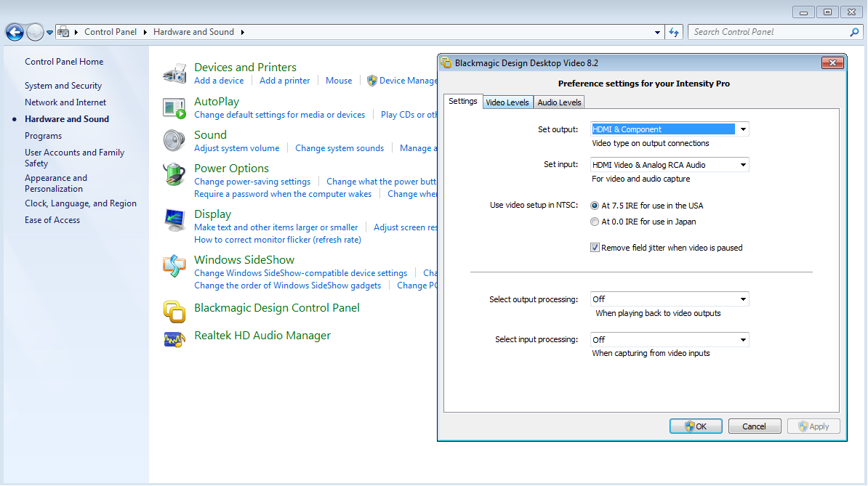Click the Device Manager shield icon
Viewport: 868px width, 486px height.
(x=372, y=81)
